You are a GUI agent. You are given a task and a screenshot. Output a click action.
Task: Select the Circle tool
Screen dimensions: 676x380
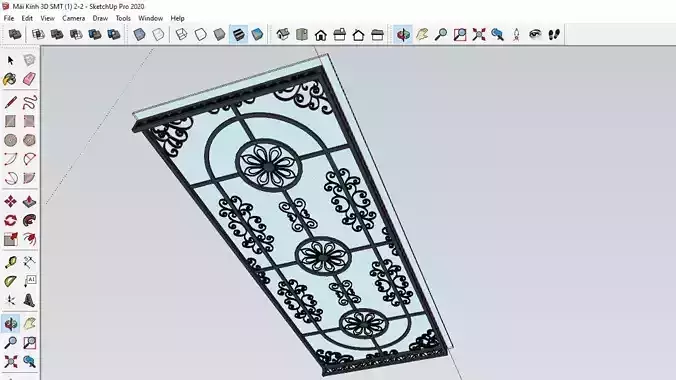click(10, 140)
